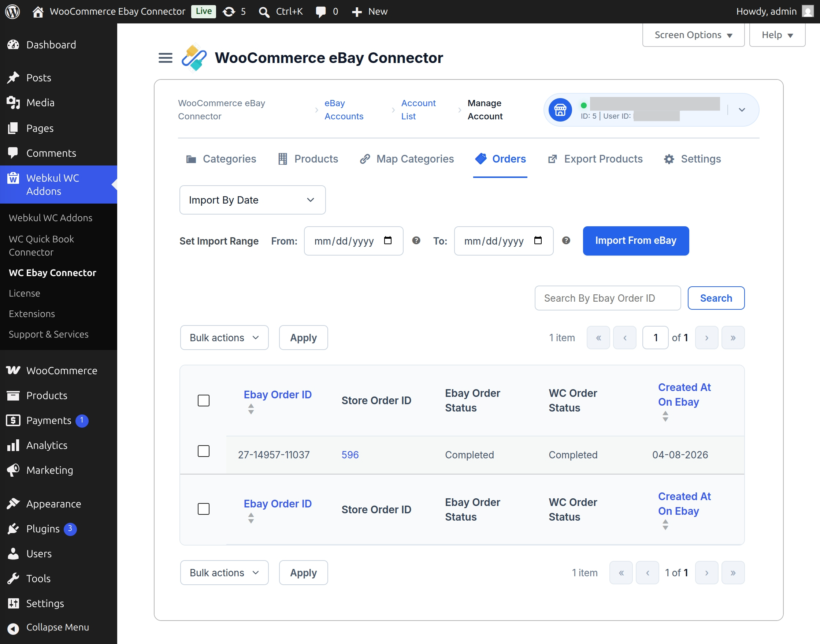This screenshot has height=644, width=820.
Task: Open License submenu item
Action: (25, 293)
